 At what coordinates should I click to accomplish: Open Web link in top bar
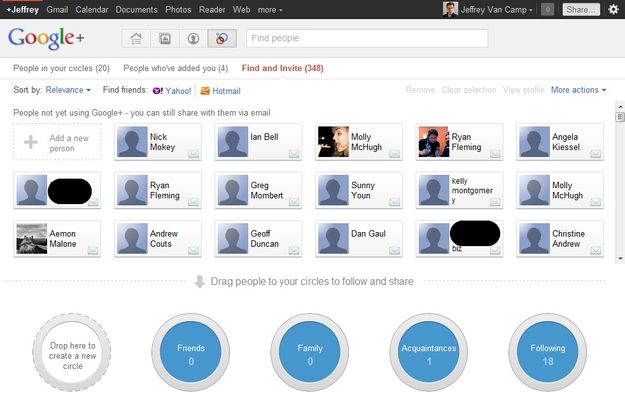pyautogui.click(x=242, y=10)
